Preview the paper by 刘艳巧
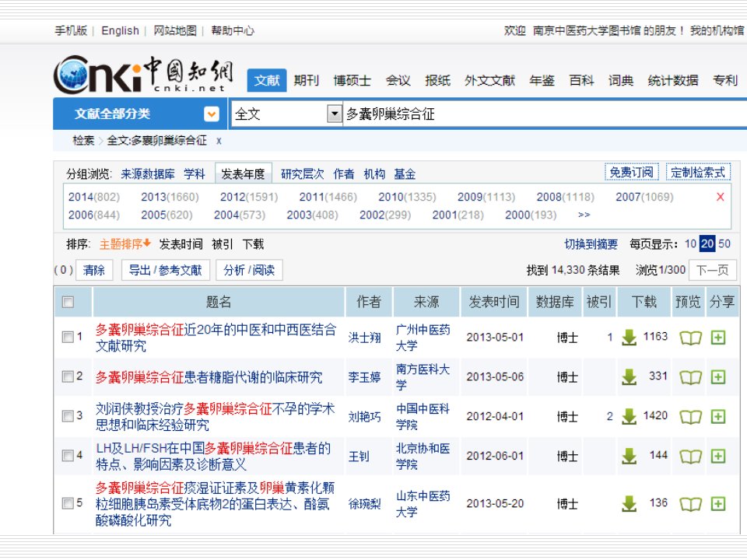Viewport: 747px width, 560px height. (x=690, y=417)
